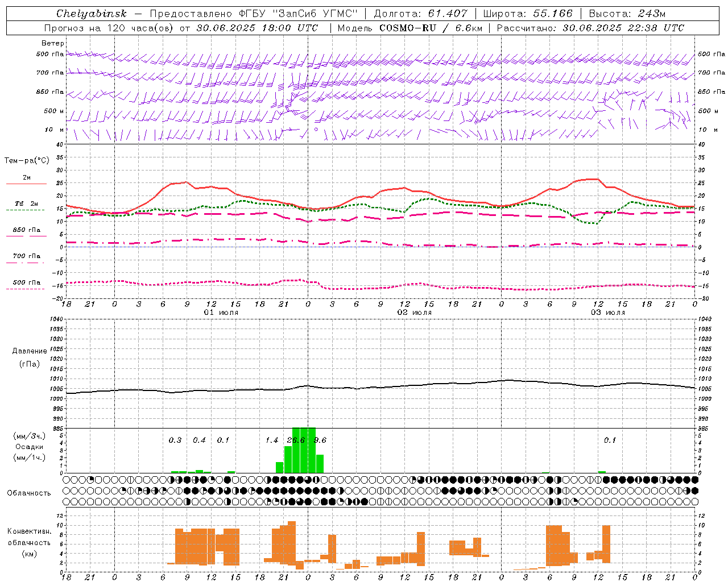Select 850 гПа in the temperature legend
Viewport: 728px width, 582px height.
(27, 230)
